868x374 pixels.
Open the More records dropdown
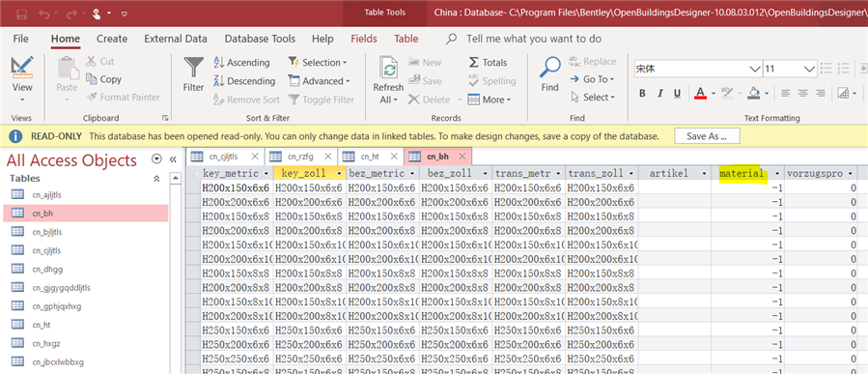pyautogui.click(x=490, y=100)
